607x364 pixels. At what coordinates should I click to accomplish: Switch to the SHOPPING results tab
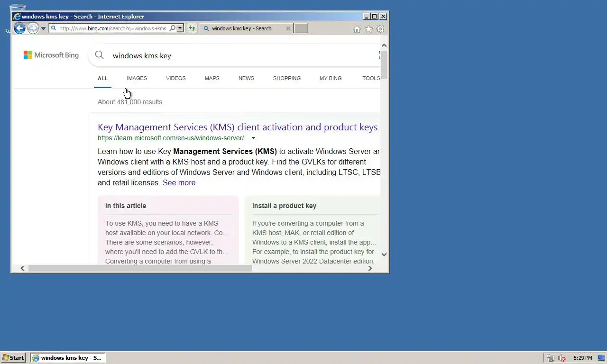pyautogui.click(x=287, y=78)
